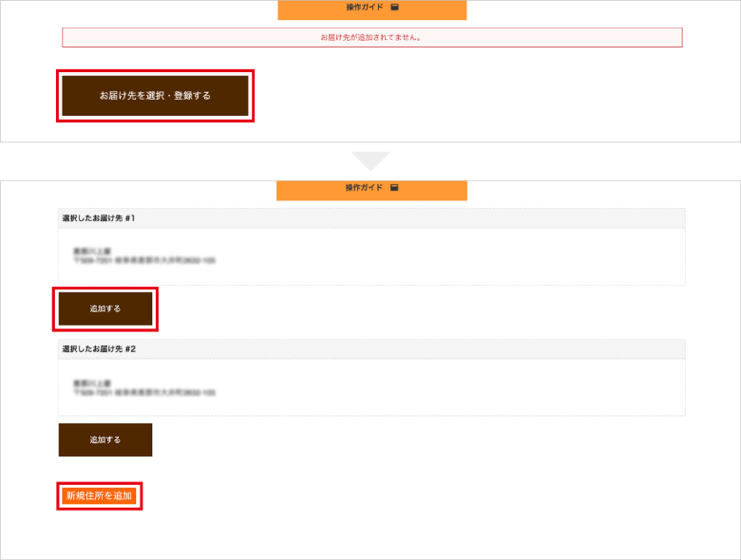Open the lower 操作ガイド orange bar
This screenshot has width=741, height=560.
[x=371, y=190]
